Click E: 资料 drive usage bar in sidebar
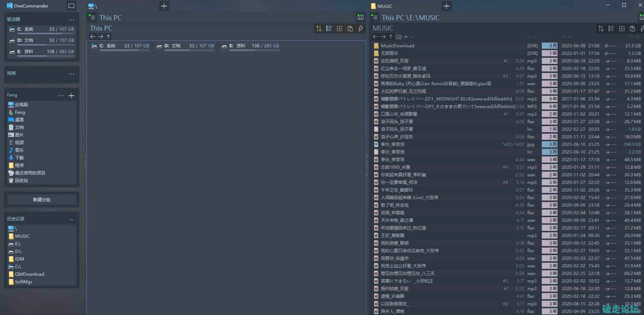 (x=46, y=56)
